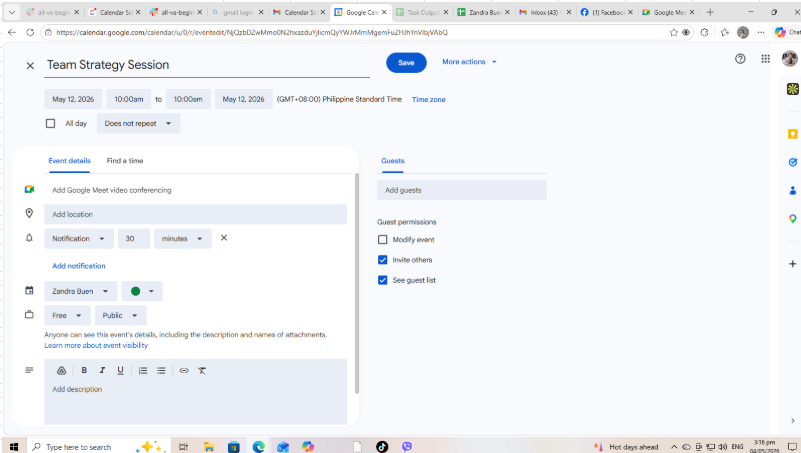Toggle bold formatting in description
The width and height of the screenshot is (801, 453).
pos(84,370)
